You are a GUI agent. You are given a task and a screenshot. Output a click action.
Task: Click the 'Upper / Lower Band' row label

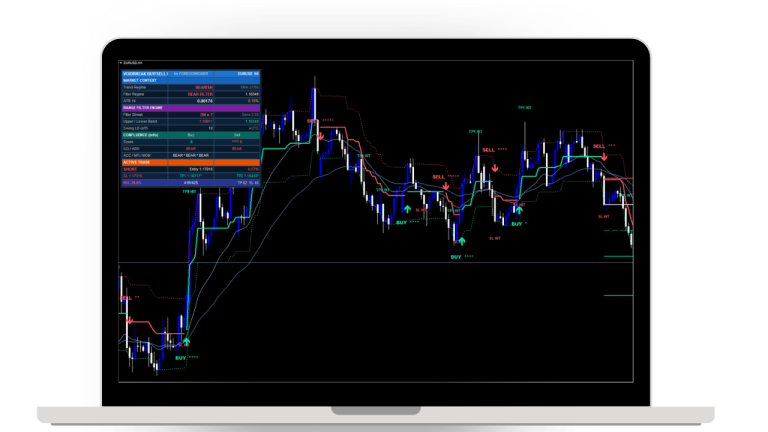coord(140,121)
